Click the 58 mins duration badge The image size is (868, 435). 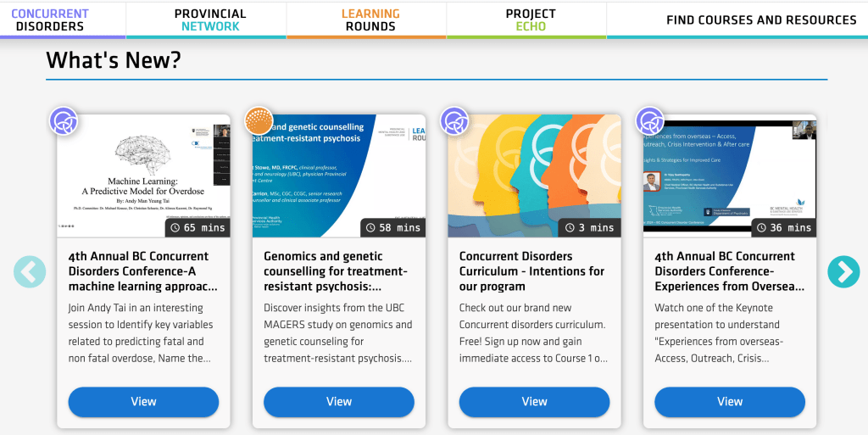pyautogui.click(x=393, y=227)
